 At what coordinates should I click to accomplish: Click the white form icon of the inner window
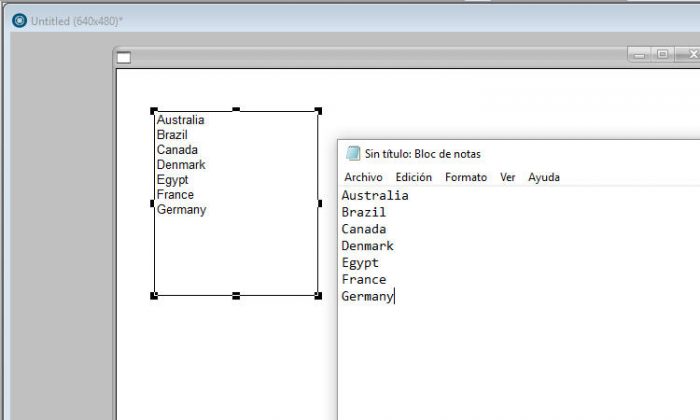(x=124, y=57)
